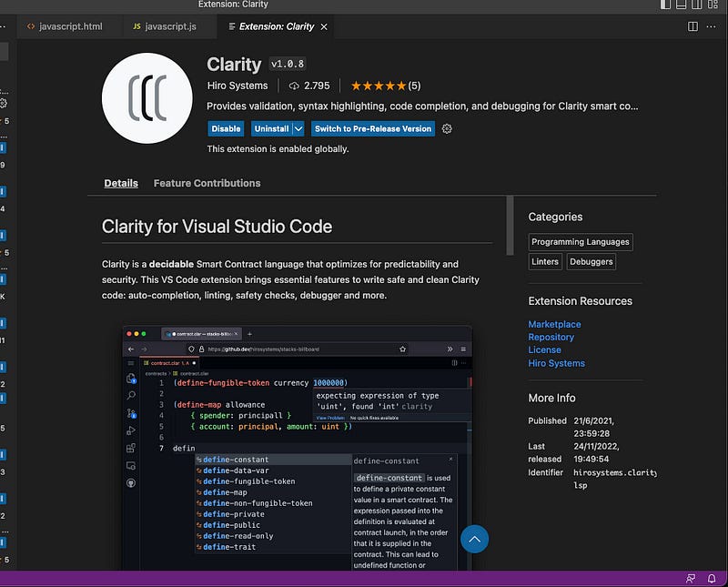
Task: Open the javascript.js editor tab
Action: point(165,26)
